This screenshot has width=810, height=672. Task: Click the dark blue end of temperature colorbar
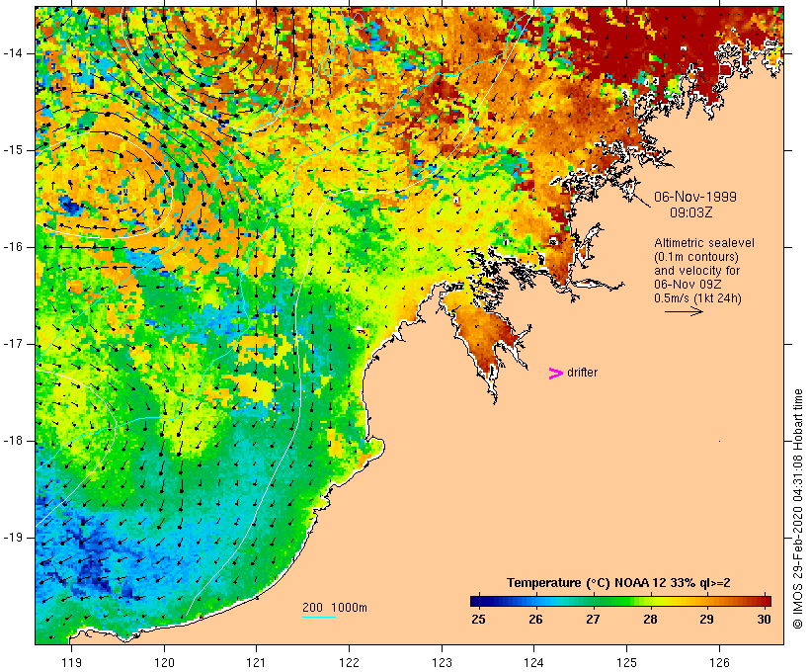[478, 601]
